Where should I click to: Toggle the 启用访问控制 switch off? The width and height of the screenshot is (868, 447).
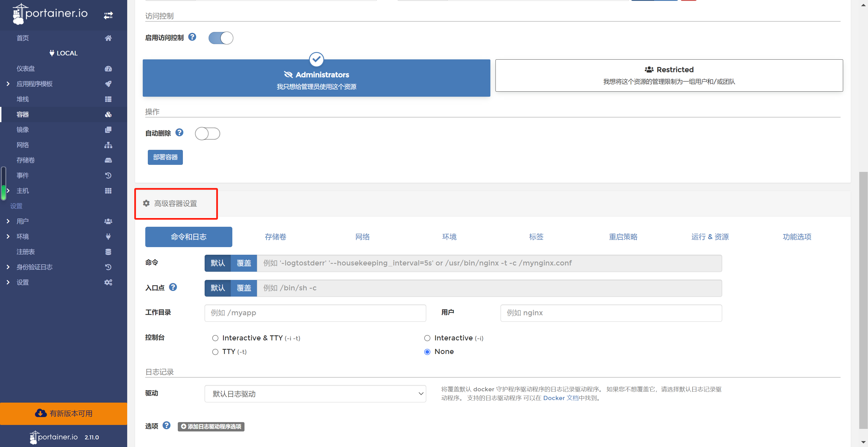(221, 38)
